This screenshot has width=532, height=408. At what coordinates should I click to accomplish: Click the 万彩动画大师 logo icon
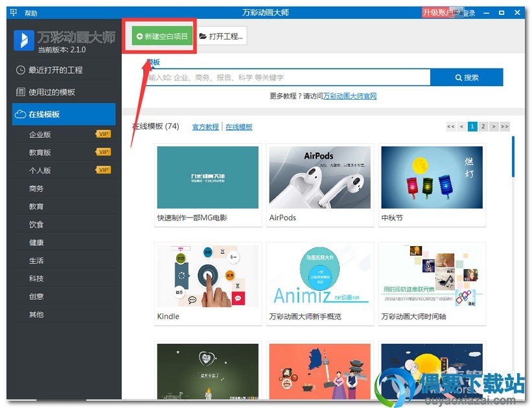point(24,40)
